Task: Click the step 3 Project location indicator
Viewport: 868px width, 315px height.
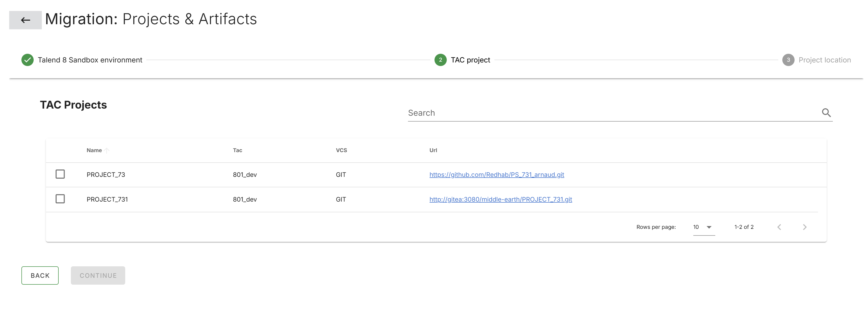Action: [x=788, y=60]
